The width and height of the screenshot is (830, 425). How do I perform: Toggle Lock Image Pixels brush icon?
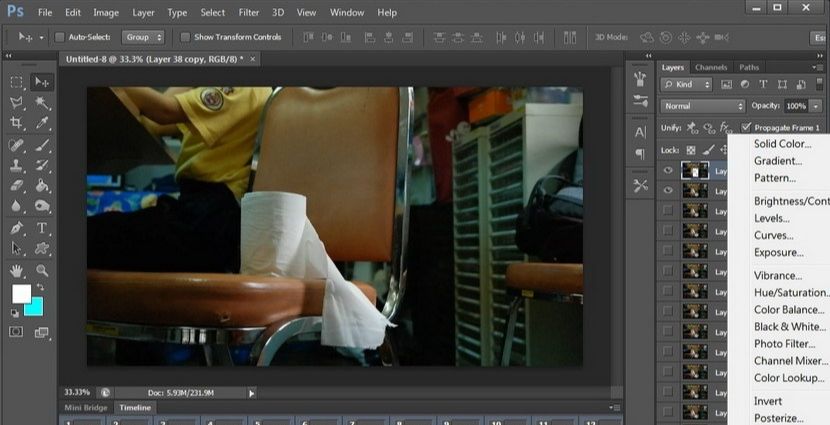pos(708,150)
